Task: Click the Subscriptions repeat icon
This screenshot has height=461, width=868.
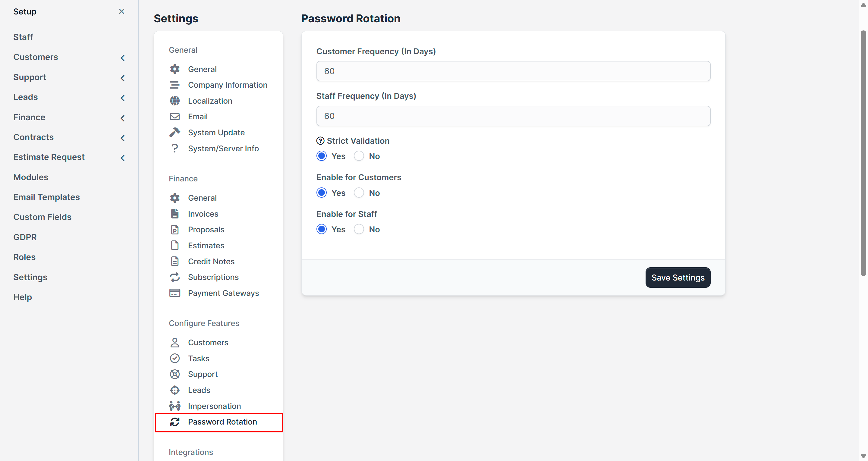Action: pos(175,277)
